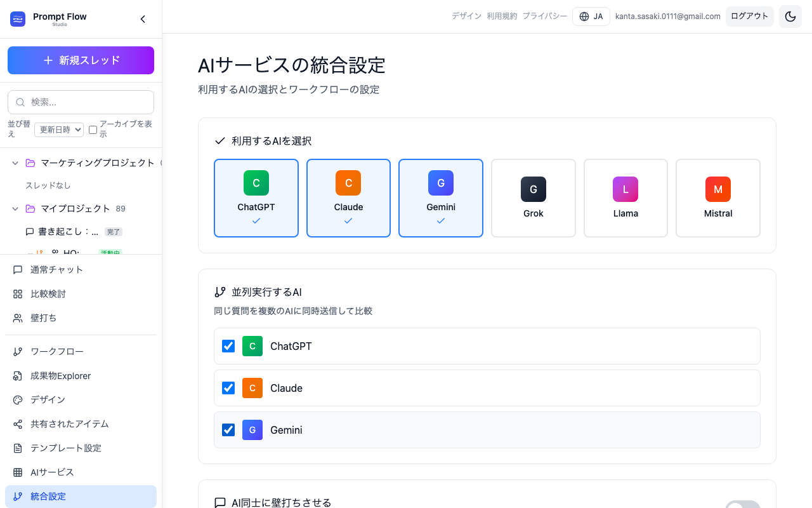
Task: Open 比較検討 in sidebar
Action: (81, 294)
